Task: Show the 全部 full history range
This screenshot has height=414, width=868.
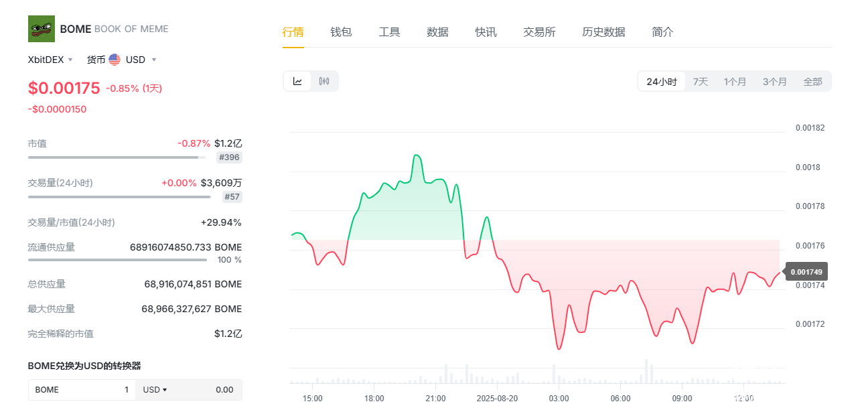Action: 812,82
